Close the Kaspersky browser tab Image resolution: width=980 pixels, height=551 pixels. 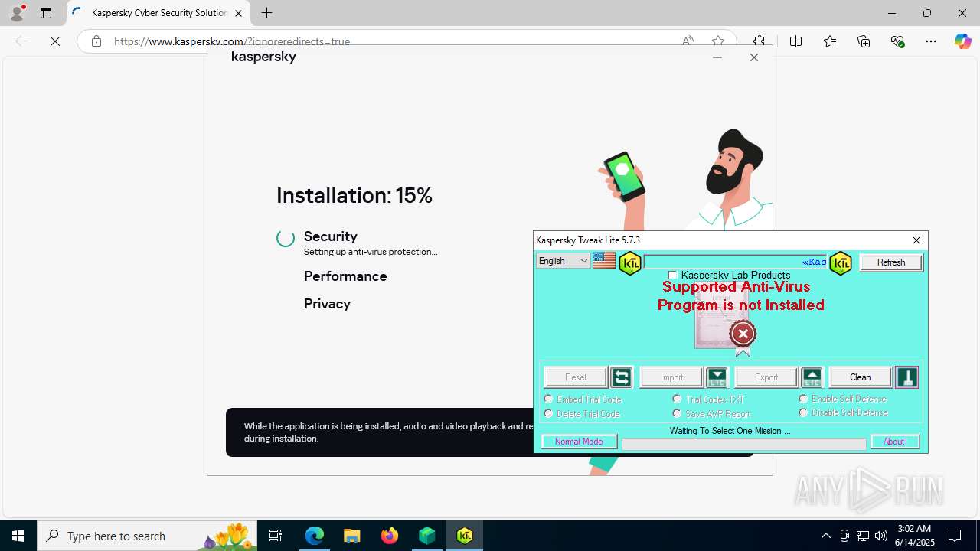click(x=238, y=13)
